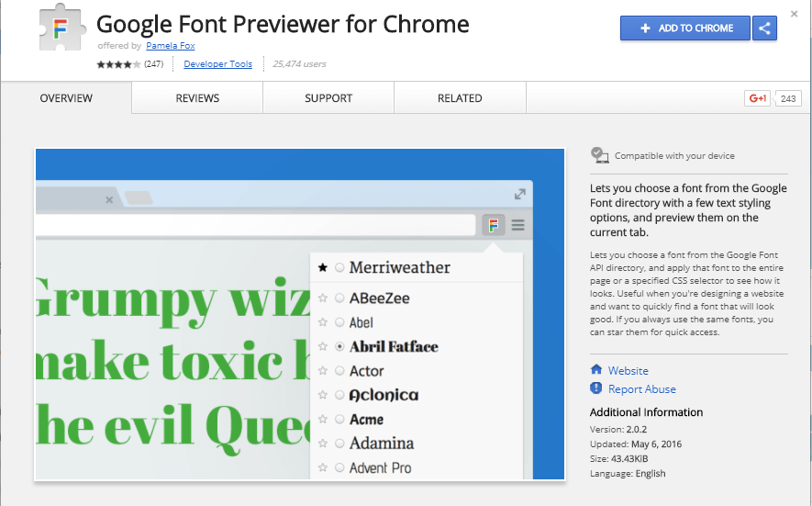Close the extension detail dialog
The width and height of the screenshot is (812, 506).
pyautogui.click(x=794, y=14)
